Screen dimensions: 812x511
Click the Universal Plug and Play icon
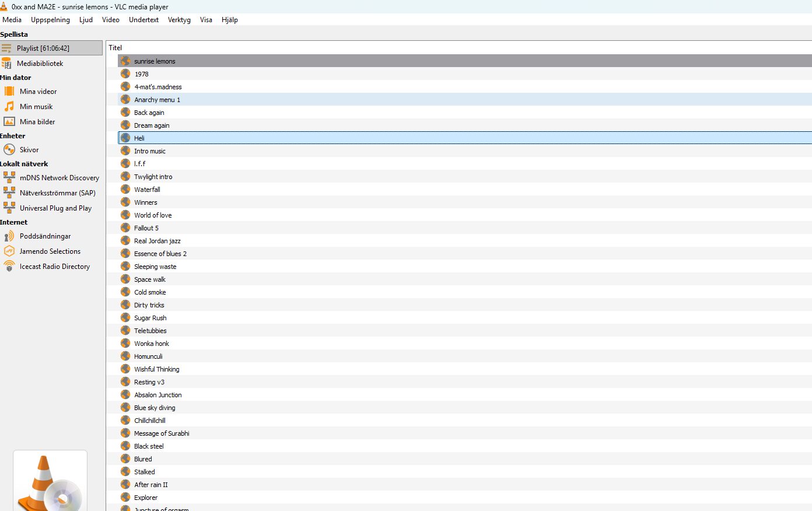9,208
